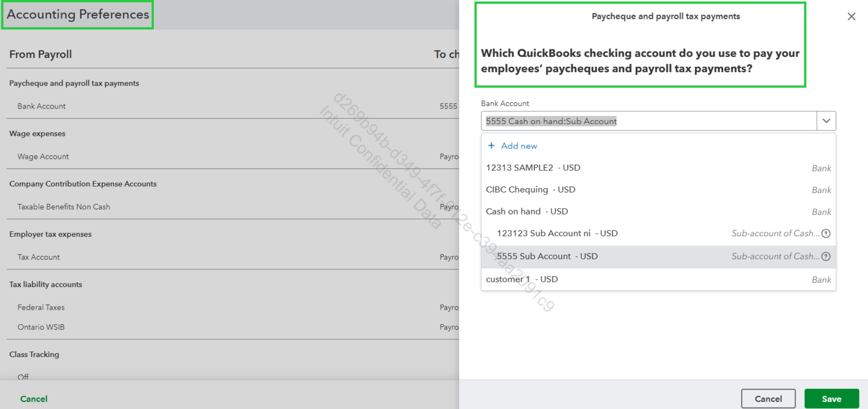Screen dimensions: 868x409
Task: Click the plus icon beside Add new
Action: [491, 146]
